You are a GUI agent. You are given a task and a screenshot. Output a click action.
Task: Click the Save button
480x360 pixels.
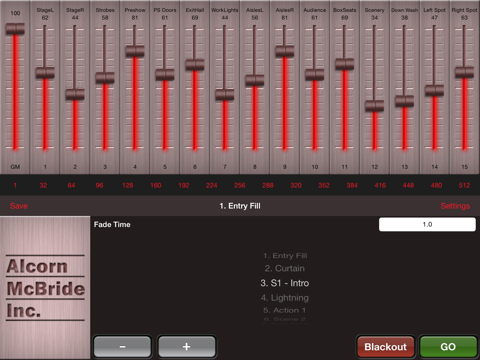tap(19, 206)
